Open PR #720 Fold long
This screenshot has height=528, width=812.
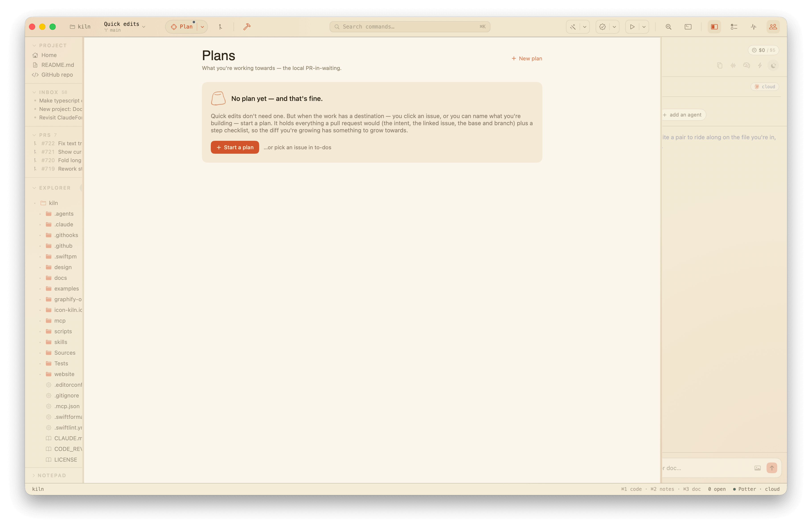[57, 160]
